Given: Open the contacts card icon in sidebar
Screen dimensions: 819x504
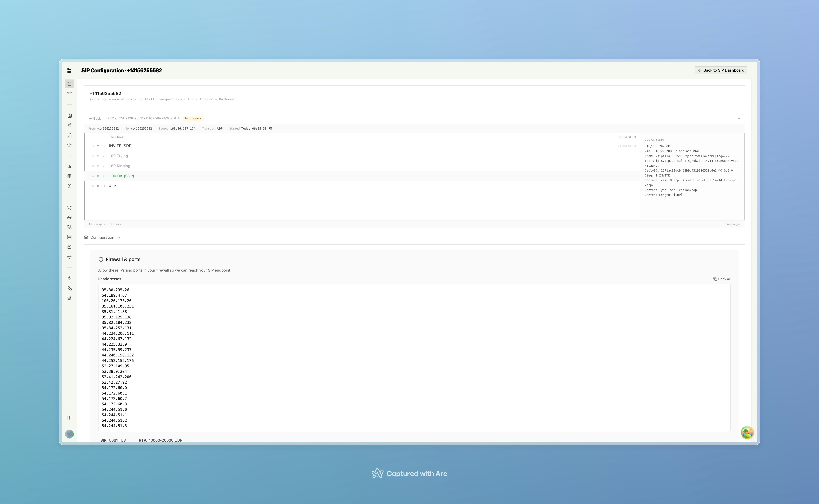Looking at the screenshot, I should (x=69, y=115).
